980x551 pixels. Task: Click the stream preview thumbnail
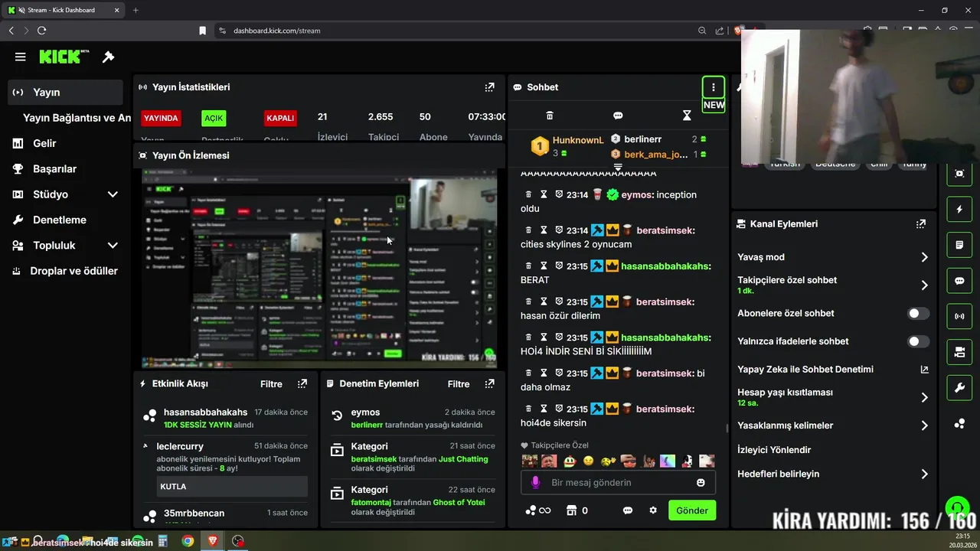tap(319, 269)
